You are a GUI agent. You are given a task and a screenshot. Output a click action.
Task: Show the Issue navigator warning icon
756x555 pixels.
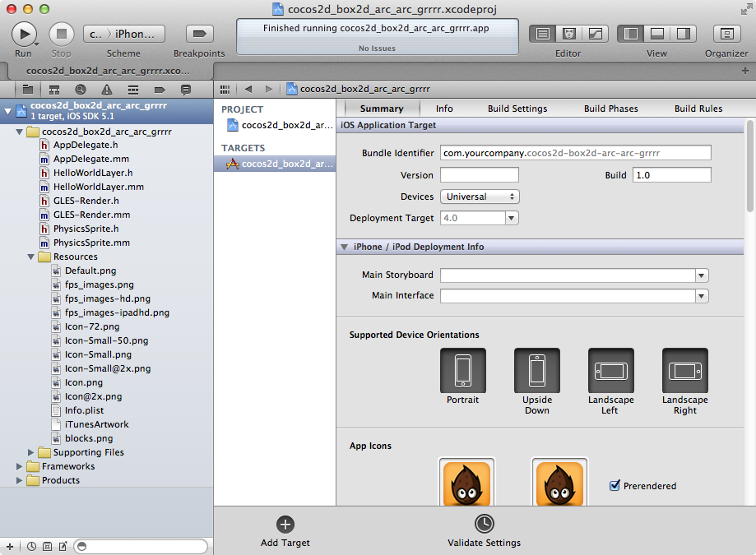point(107,89)
